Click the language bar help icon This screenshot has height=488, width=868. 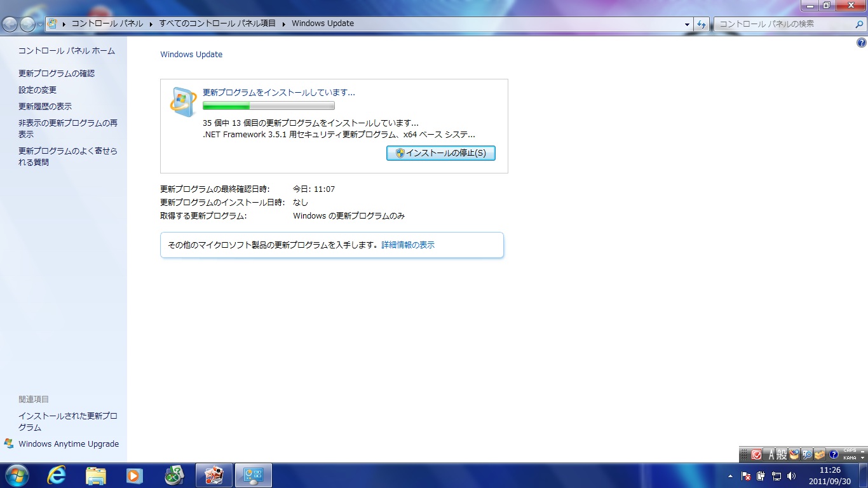pyautogui.click(x=834, y=454)
